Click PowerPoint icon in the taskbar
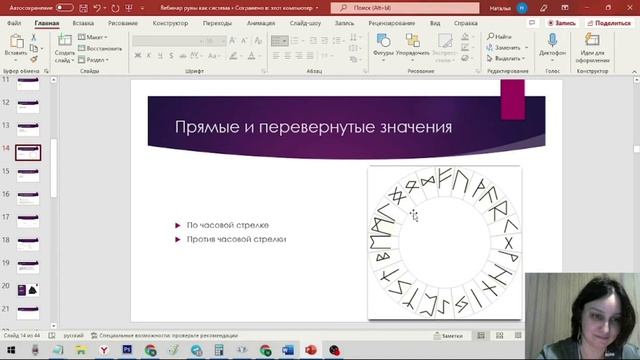 [311, 350]
